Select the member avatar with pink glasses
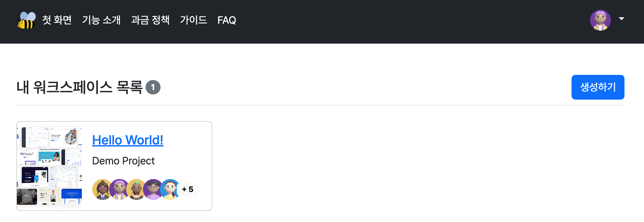 102,189
